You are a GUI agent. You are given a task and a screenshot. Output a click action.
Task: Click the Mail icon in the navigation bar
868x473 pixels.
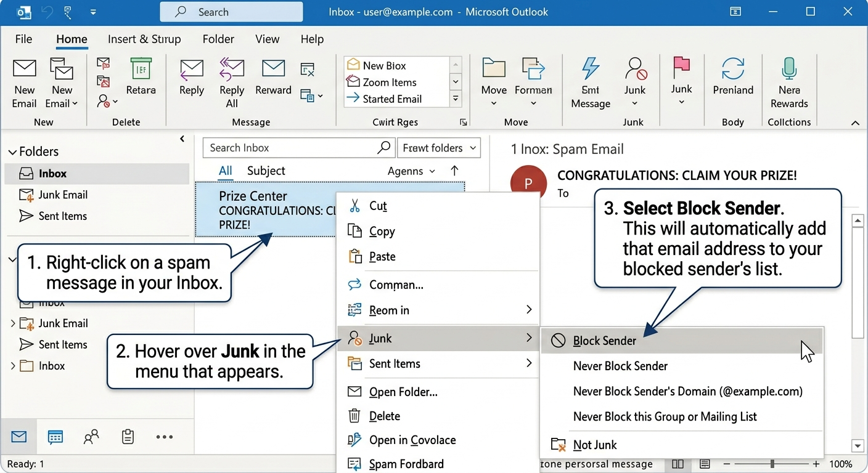[18, 437]
